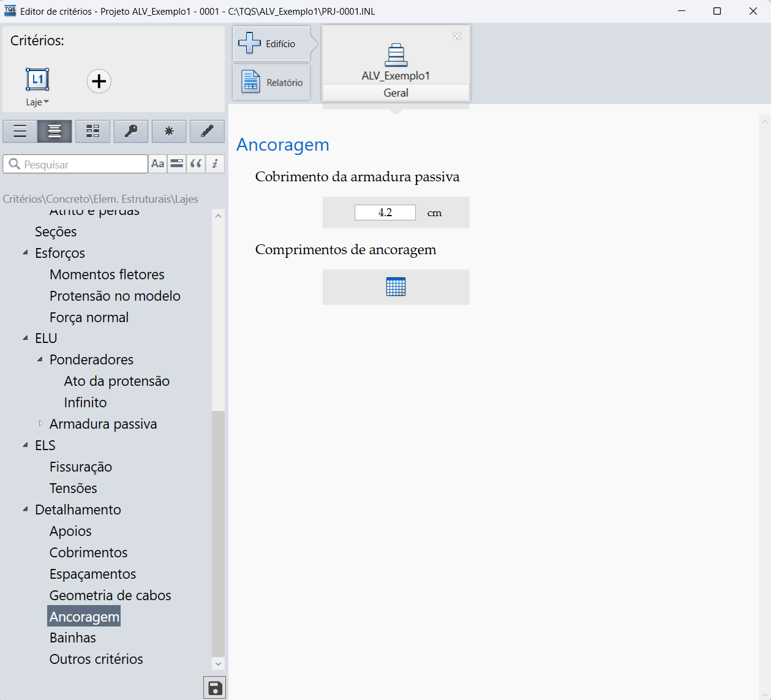Minimize the Editor de critérios window

682,11
